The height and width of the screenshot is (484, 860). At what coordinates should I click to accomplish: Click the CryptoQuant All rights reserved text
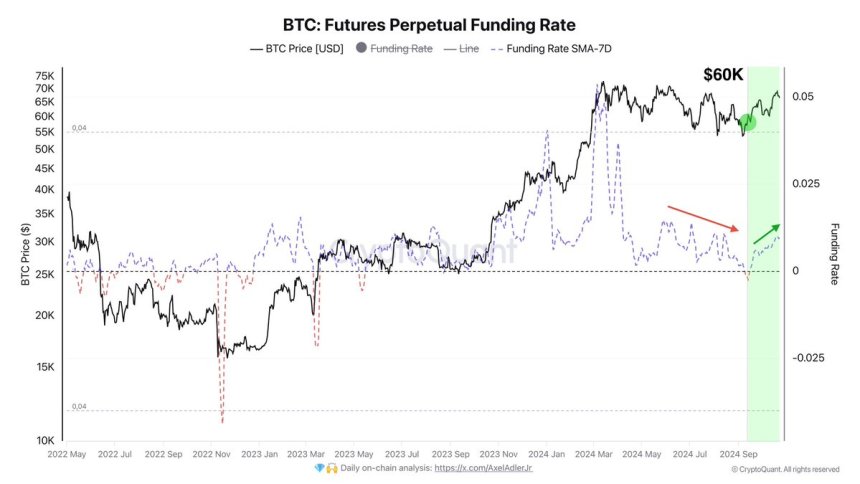point(790,468)
